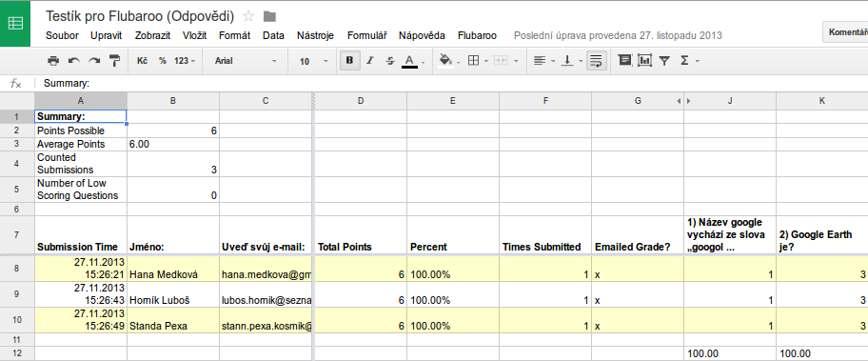Click the Komentáře button
This screenshot has width=868, height=361.
(x=846, y=32)
